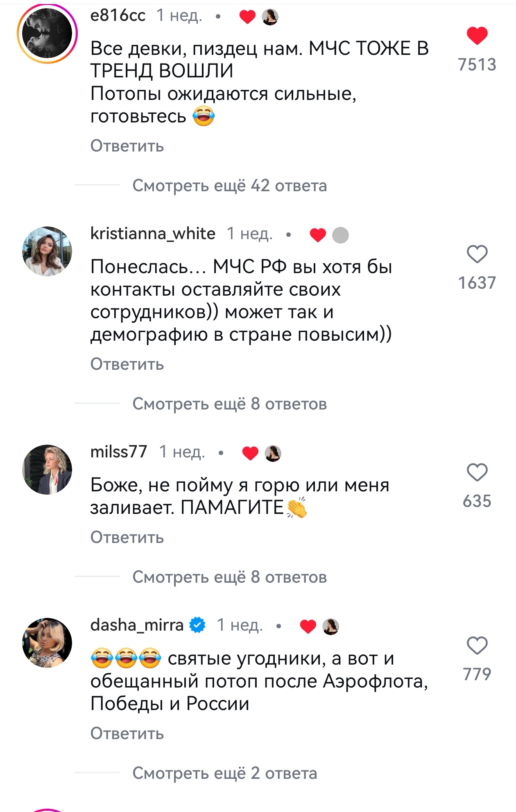Tap verified badge next to dasha_mirra
The width and height of the screenshot is (516, 812).
coord(198,625)
